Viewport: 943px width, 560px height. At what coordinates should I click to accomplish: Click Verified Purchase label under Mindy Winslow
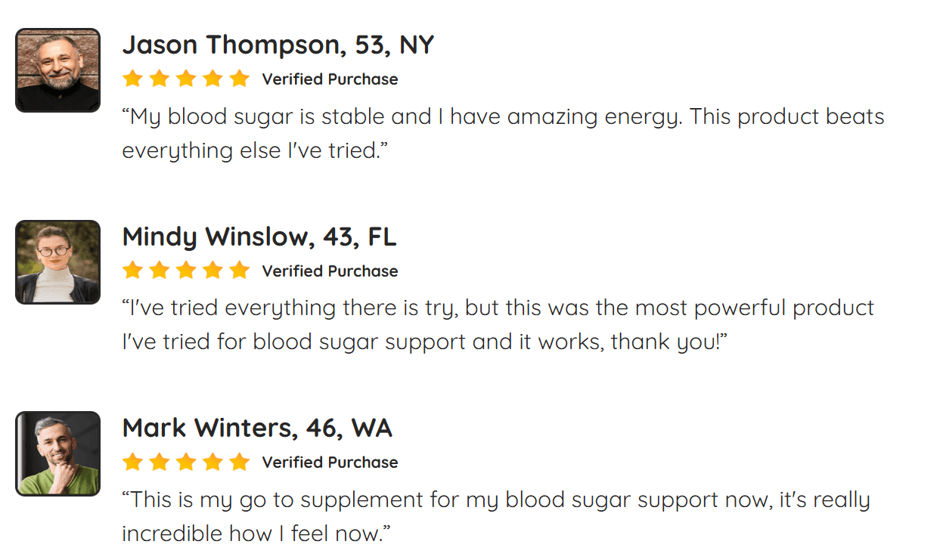(330, 271)
